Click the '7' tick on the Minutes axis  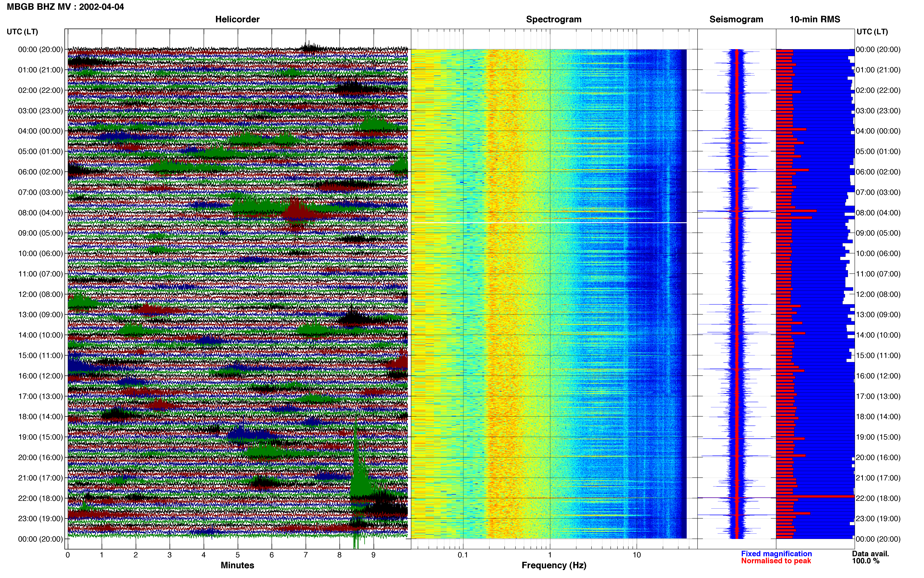(306, 555)
